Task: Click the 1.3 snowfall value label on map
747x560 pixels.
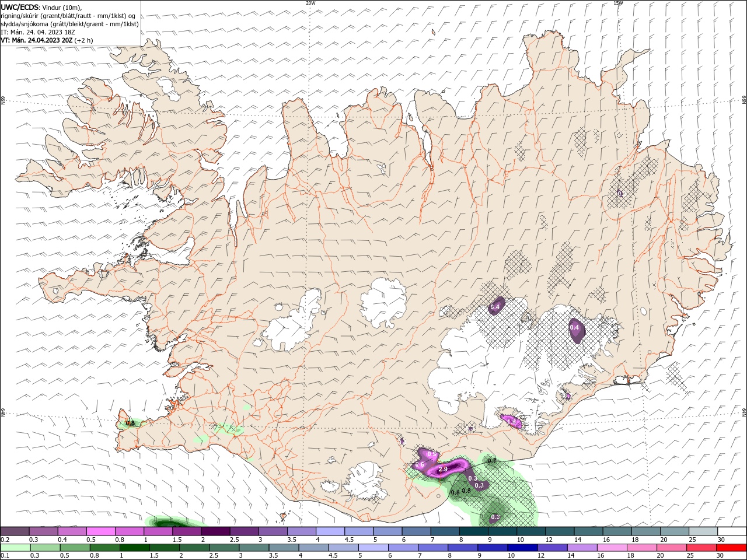Action: [x=512, y=421]
